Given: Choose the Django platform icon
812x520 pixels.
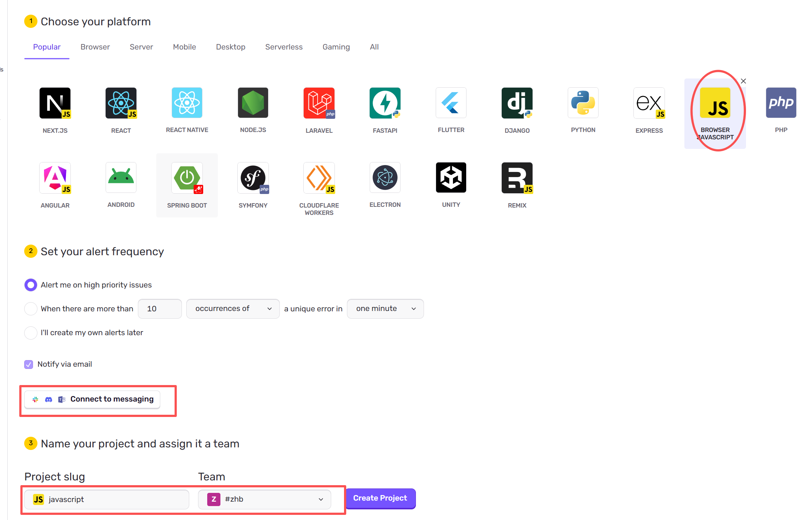Looking at the screenshot, I should pyautogui.click(x=517, y=103).
